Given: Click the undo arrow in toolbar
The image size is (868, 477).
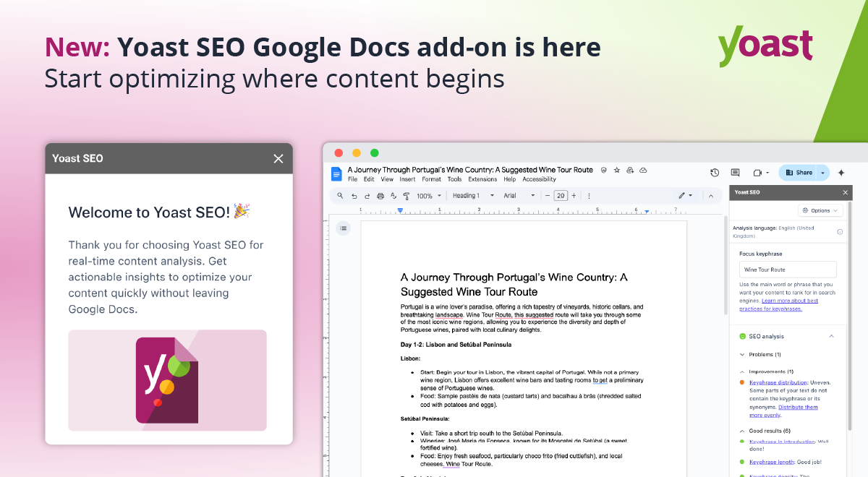Looking at the screenshot, I should point(354,196).
